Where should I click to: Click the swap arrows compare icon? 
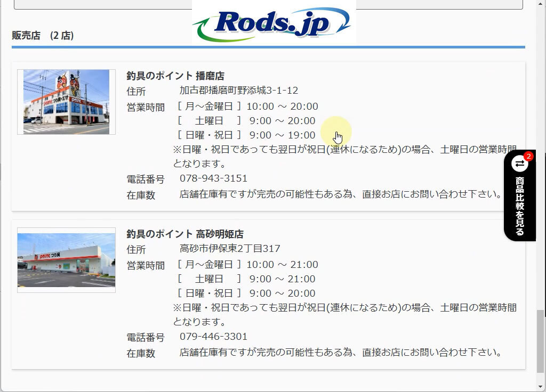(519, 164)
